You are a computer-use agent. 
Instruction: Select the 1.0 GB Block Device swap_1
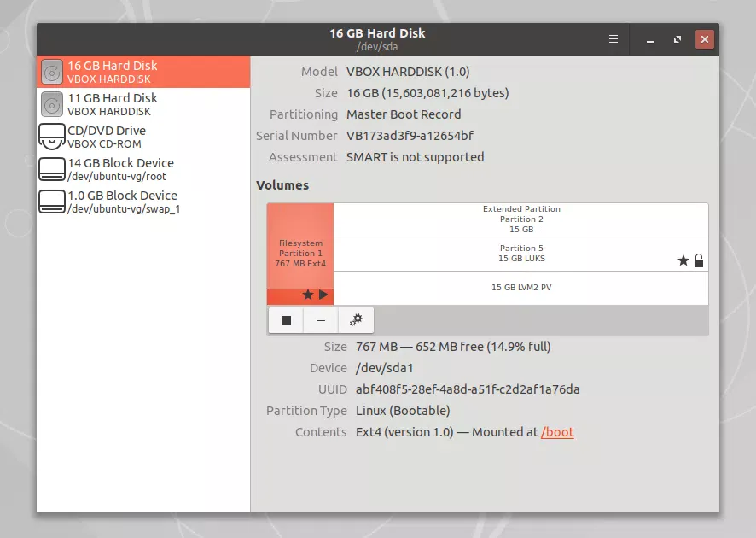tap(122, 202)
